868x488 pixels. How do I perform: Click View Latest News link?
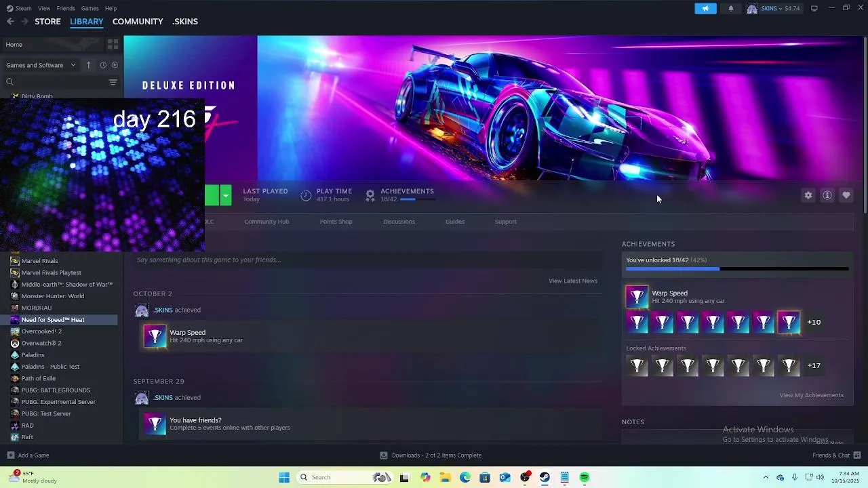[573, 281]
